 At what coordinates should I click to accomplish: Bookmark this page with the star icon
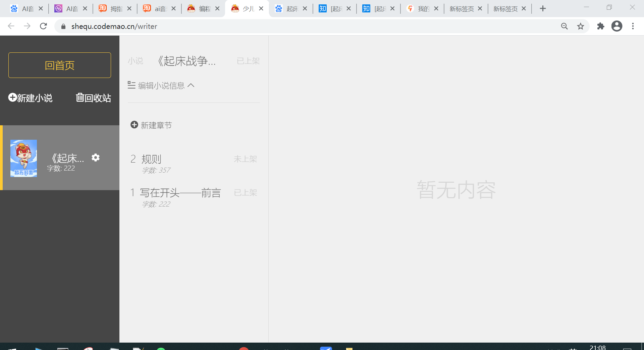pyautogui.click(x=581, y=26)
